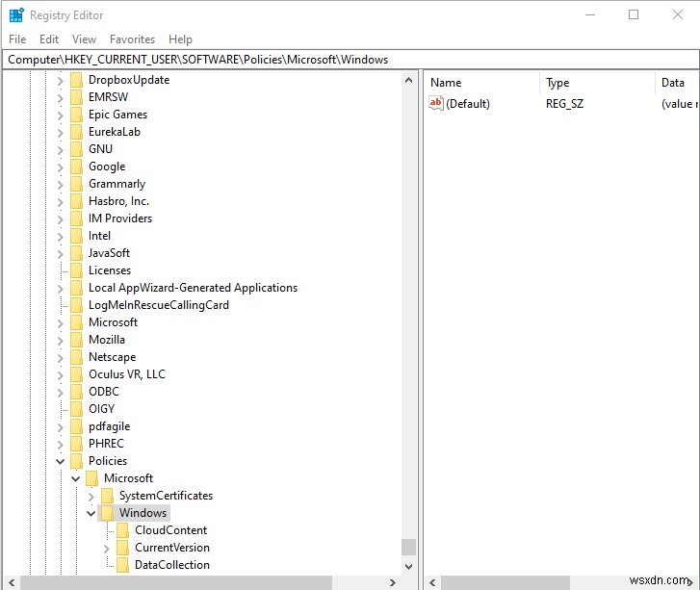Click the values pane scroll left arrow

click(432, 582)
